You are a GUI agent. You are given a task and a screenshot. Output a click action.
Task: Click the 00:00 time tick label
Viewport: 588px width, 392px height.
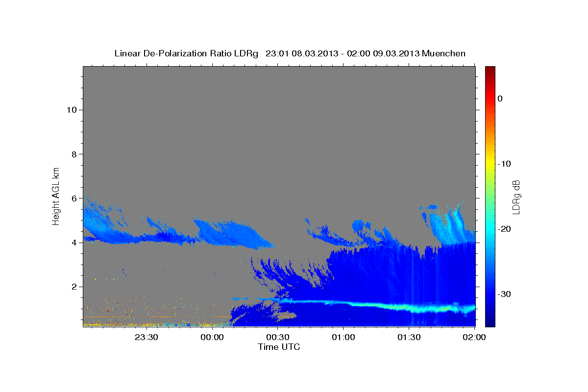(x=212, y=337)
